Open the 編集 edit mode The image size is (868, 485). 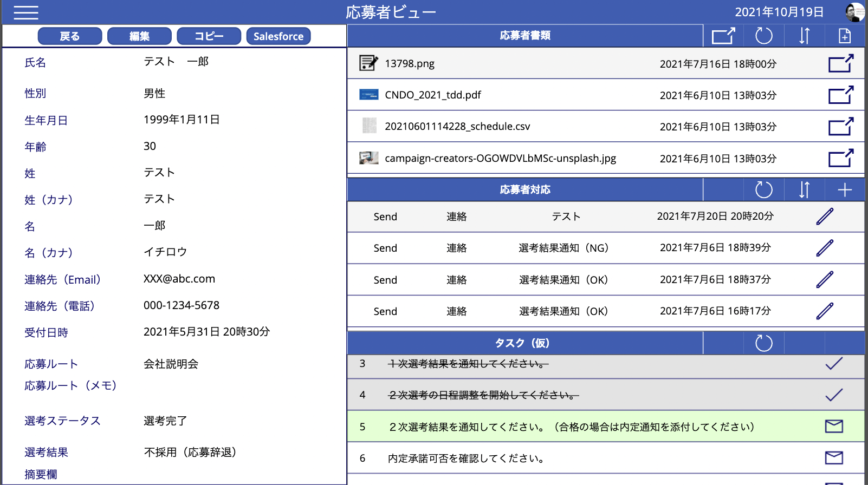coord(139,36)
